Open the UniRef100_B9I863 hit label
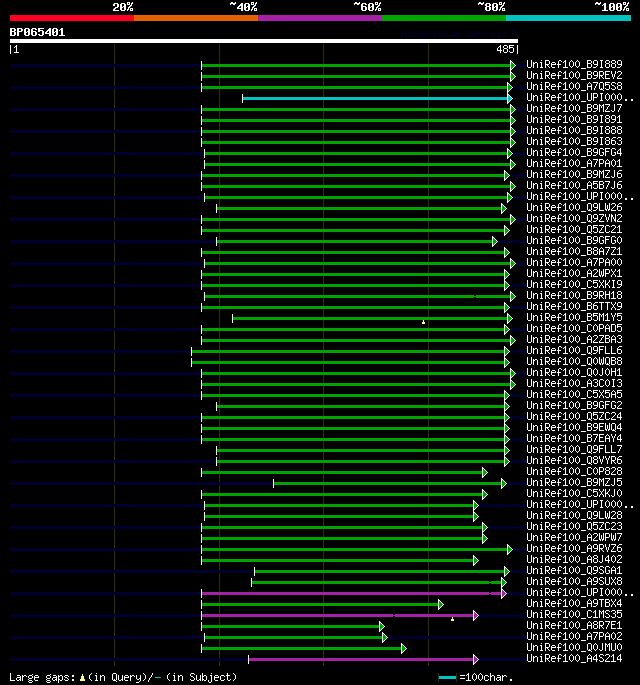 (574, 142)
